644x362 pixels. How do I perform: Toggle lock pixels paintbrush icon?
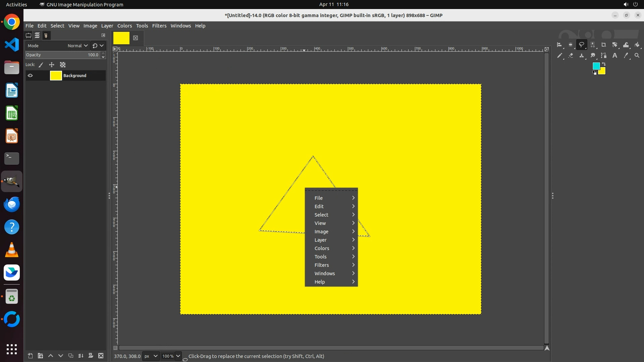tap(41, 65)
